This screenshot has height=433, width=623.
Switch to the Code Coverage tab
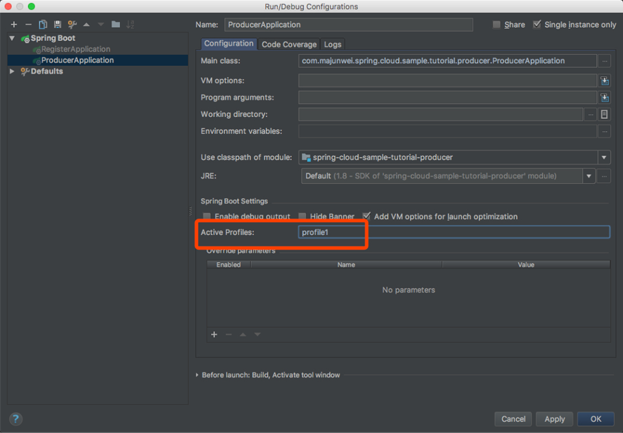[289, 44]
